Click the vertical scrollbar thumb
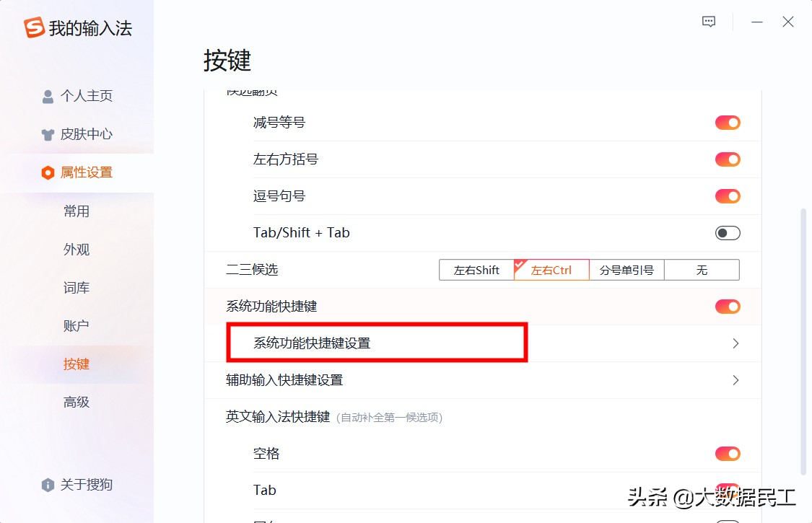The height and width of the screenshot is (523, 812). (x=803, y=342)
